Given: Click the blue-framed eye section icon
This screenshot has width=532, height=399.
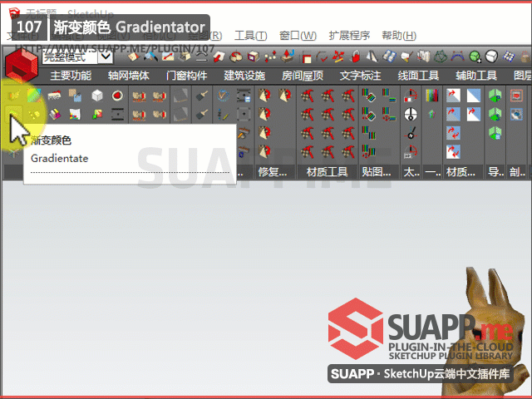Looking at the screenshot, I should (516, 115).
